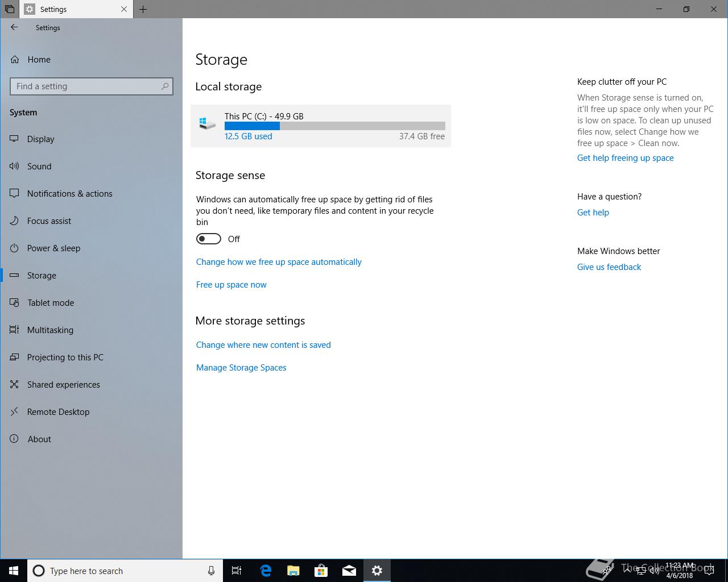
Task: Open the About page
Action: 91,439
